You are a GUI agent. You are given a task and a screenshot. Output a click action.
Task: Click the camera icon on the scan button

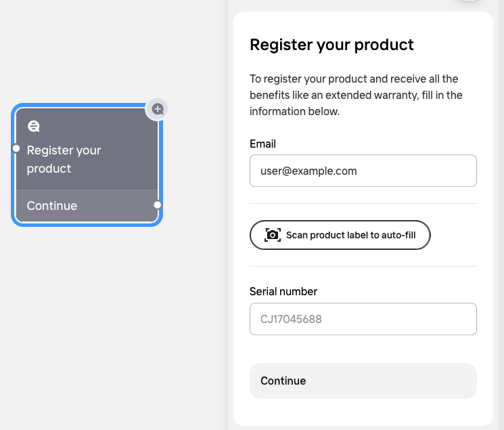point(273,235)
